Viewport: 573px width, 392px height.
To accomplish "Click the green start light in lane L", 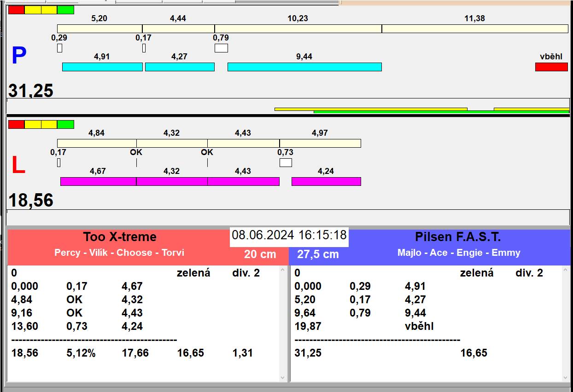I will click(x=65, y=124).
